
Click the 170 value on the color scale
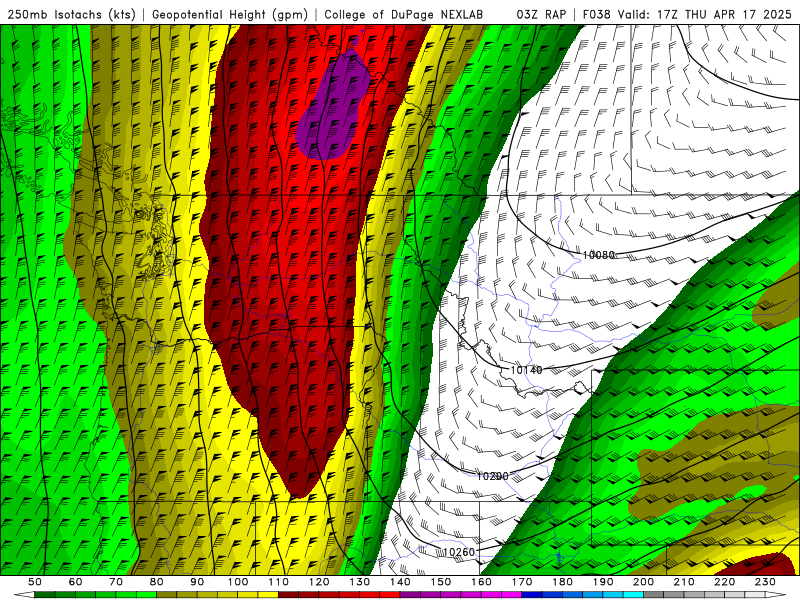point(522,582)
